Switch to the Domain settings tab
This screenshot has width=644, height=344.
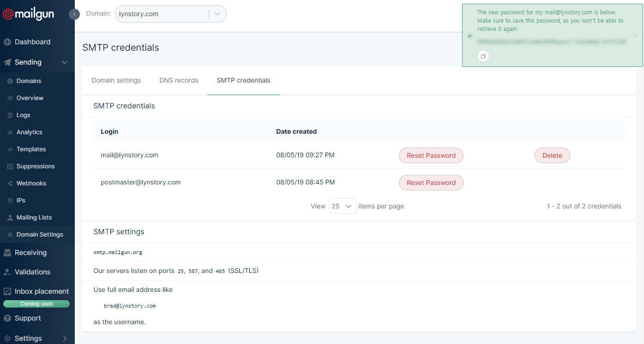[116, 80]
